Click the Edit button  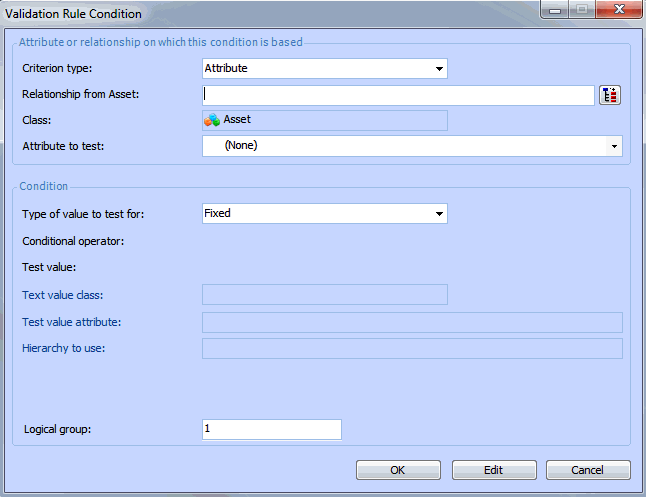(494, 470)
